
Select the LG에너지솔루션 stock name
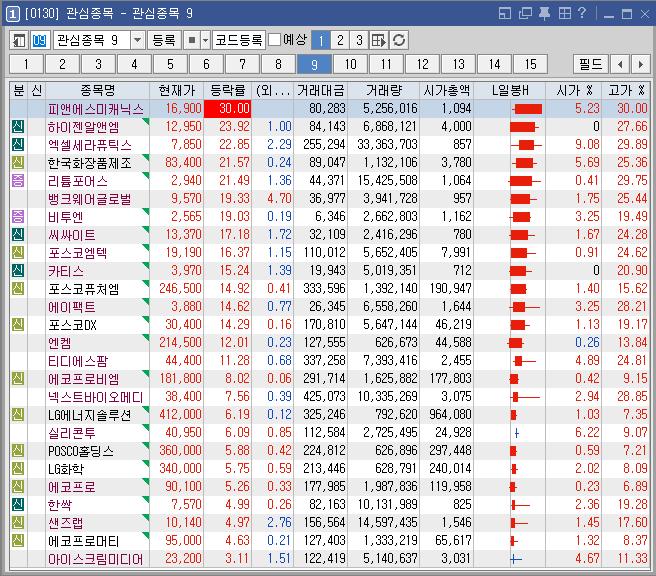pyautogui.click(x=90, y=415)
